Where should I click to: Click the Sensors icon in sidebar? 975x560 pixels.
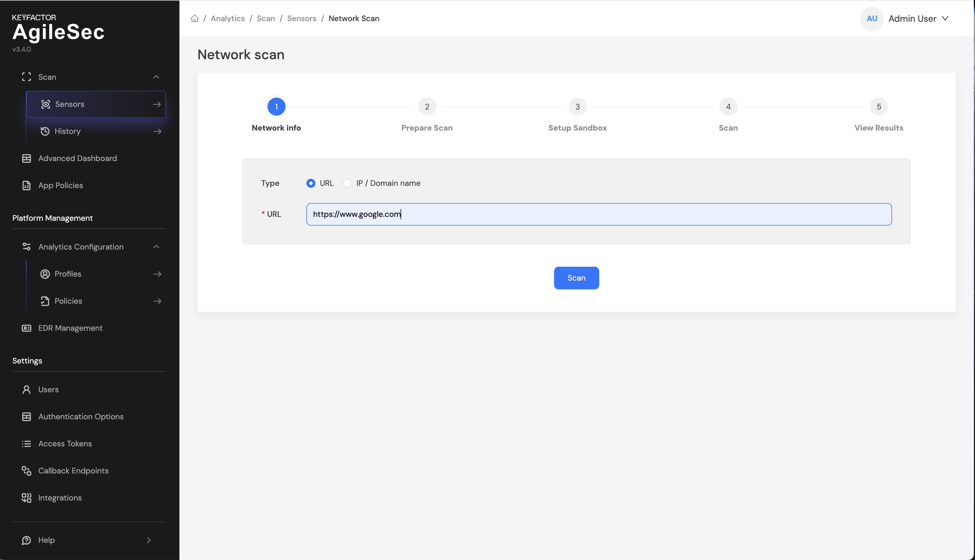pyautogui.click(x=46, y=104)
